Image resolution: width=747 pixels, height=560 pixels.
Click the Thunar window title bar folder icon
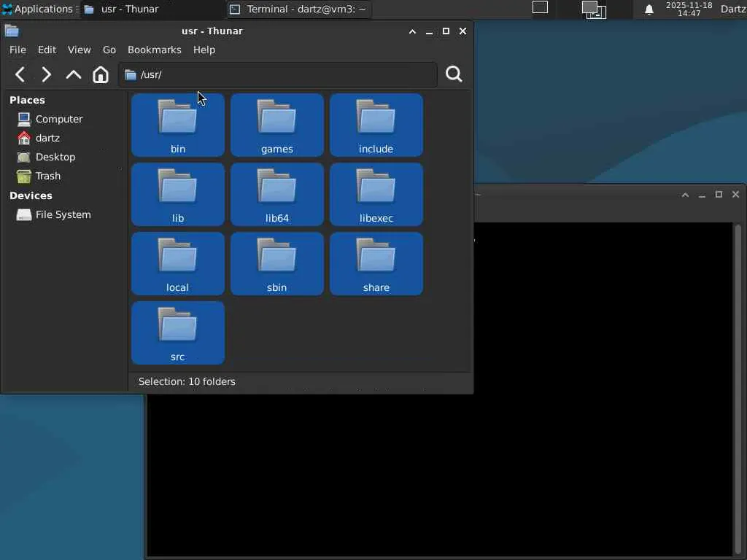(x=12, y=31)
